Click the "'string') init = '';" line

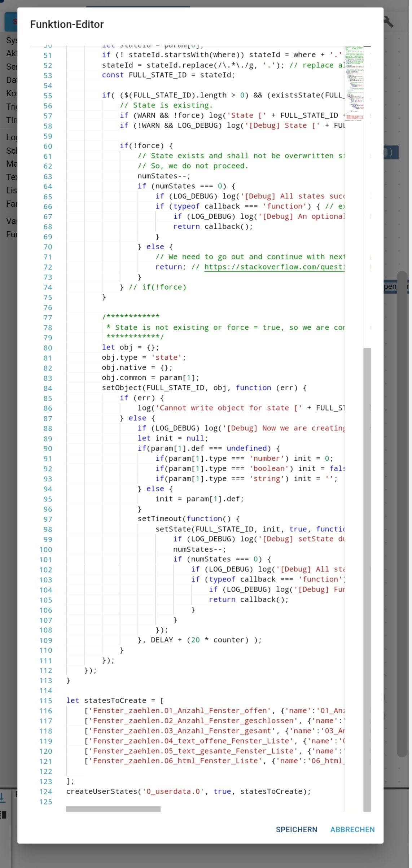click(x=246, y=479)
